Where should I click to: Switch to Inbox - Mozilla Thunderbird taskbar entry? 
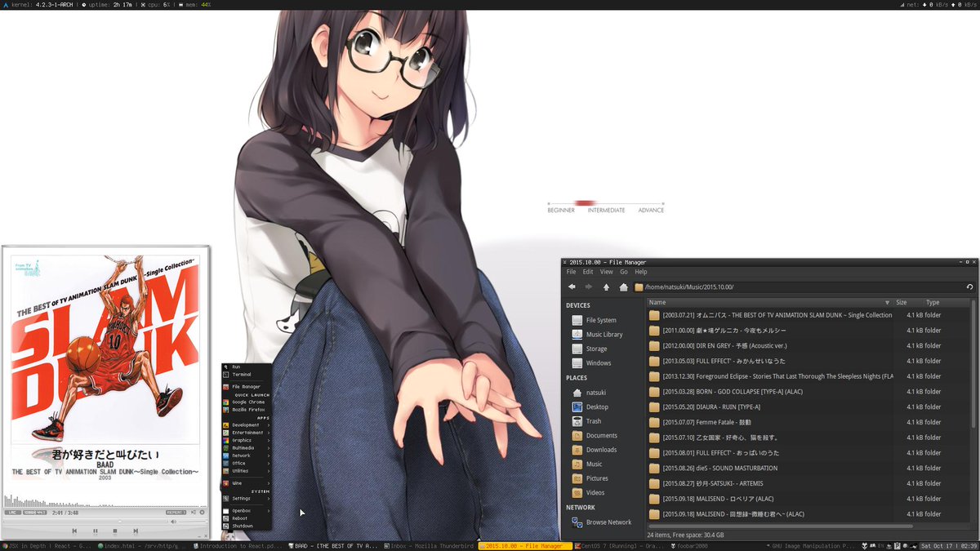coord(430,545)
